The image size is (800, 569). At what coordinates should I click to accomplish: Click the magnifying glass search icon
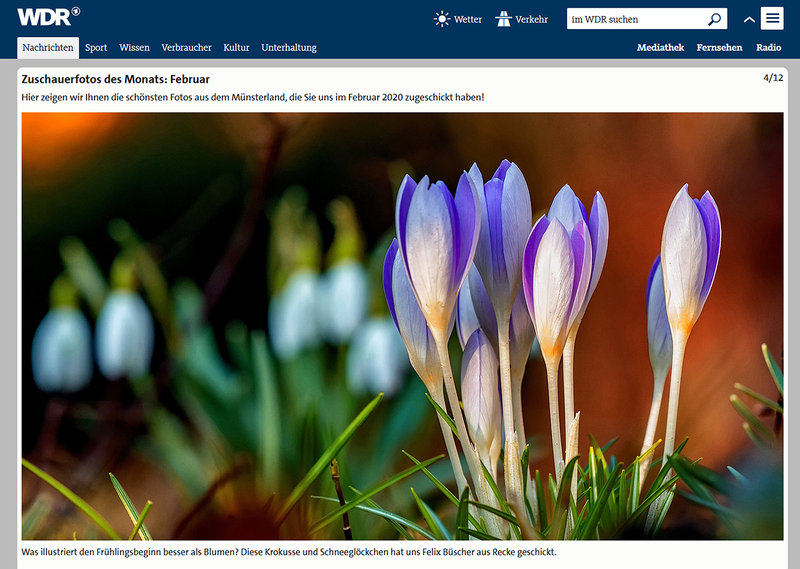(x=714, y=19)
